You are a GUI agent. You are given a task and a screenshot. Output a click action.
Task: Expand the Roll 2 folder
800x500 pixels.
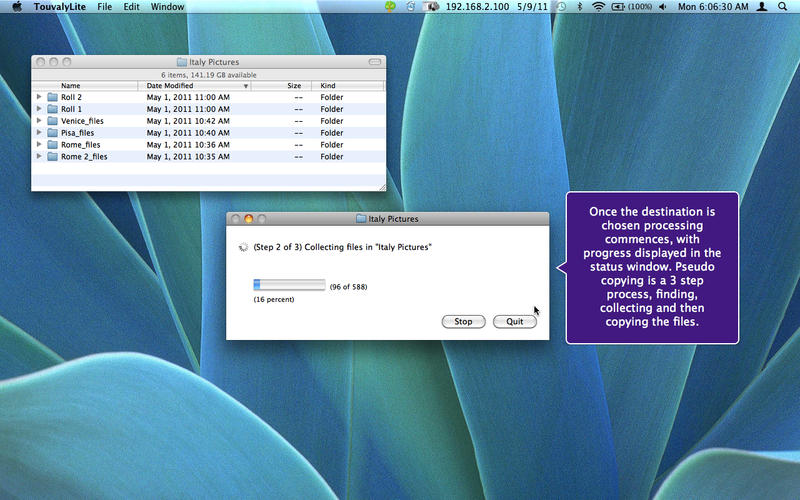pos(39,96)
